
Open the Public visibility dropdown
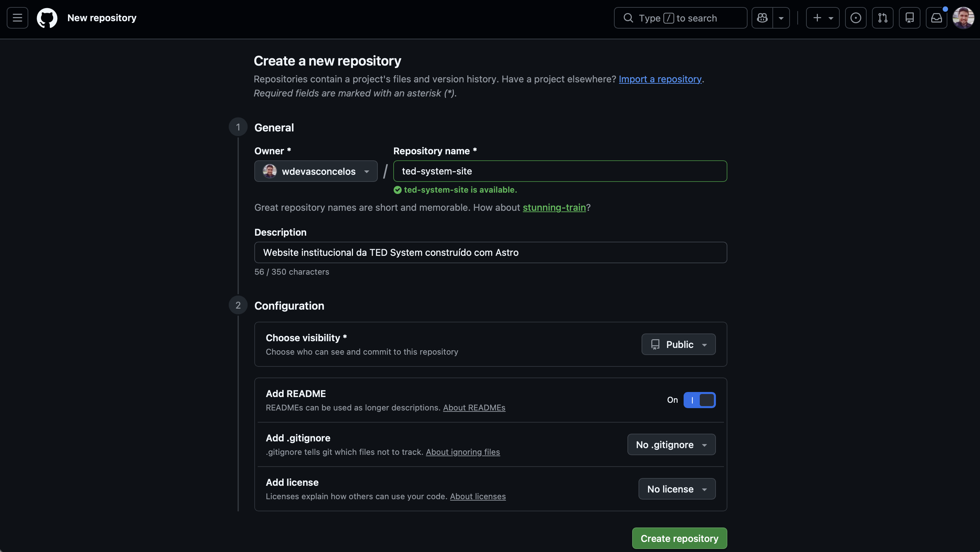(x=678, y=345)
